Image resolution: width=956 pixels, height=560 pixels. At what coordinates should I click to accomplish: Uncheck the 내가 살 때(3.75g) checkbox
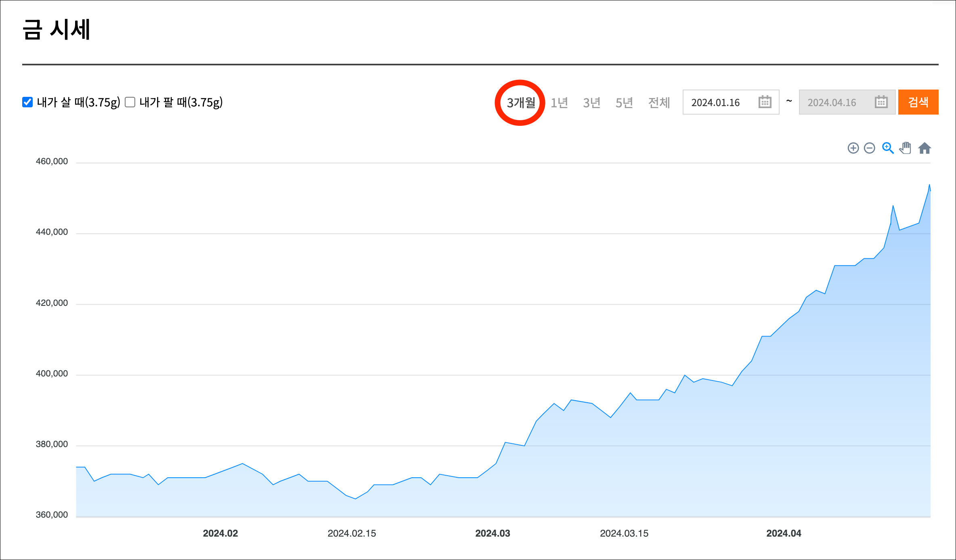point(27,102)
